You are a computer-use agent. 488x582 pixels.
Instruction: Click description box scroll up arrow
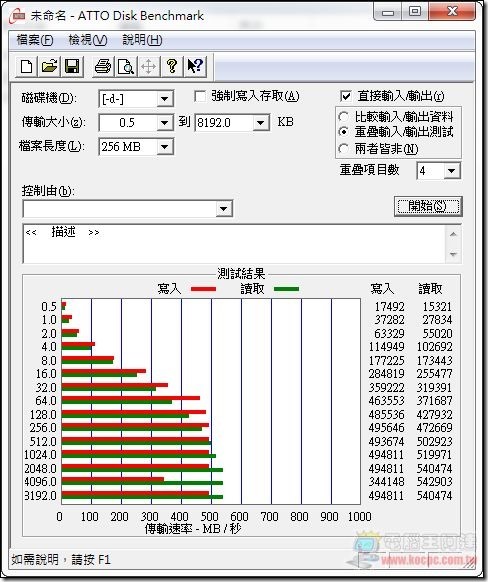(453, 234)
